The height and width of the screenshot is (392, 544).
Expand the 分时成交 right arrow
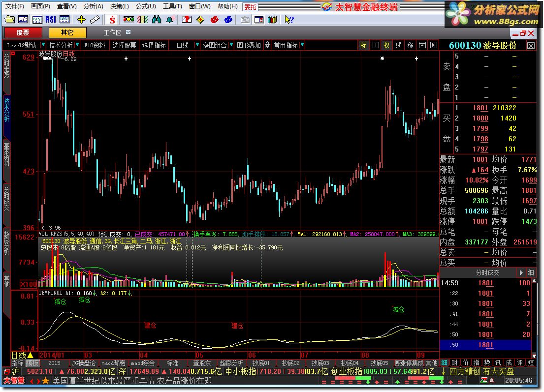point(521,273)
